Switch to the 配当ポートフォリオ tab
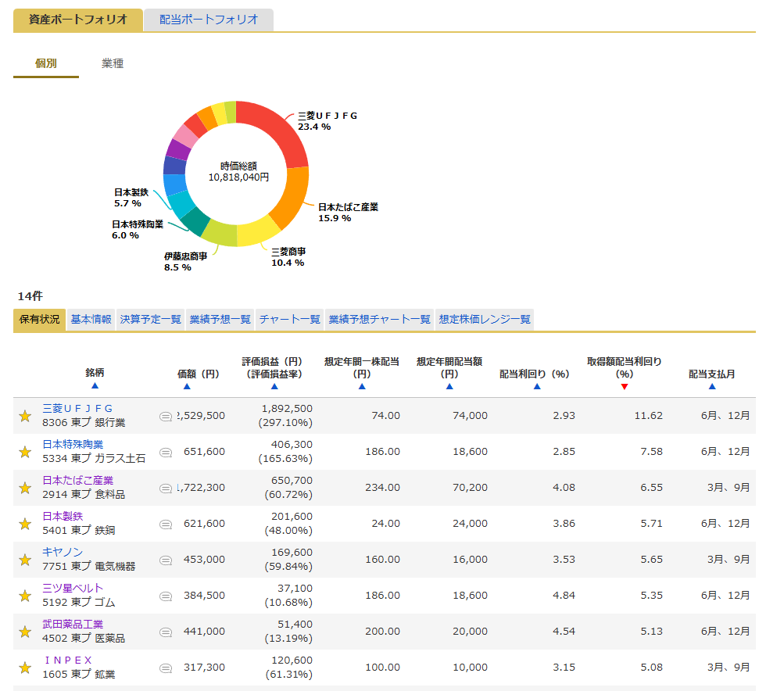Screen dimensions: 784x691 208,20
